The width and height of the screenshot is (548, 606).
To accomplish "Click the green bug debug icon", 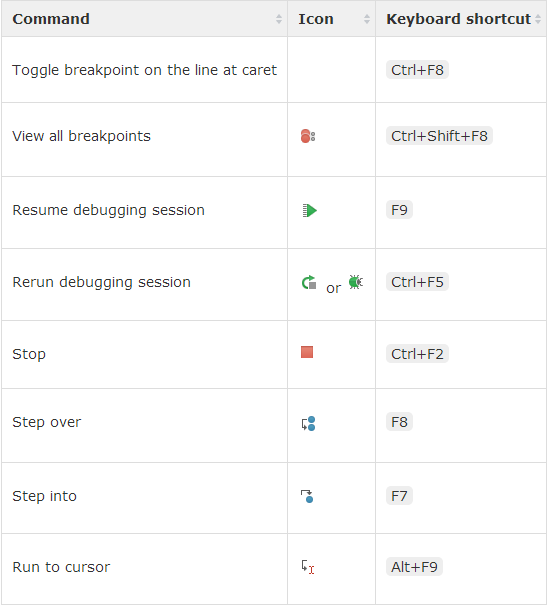I will (x=356, y=282).
